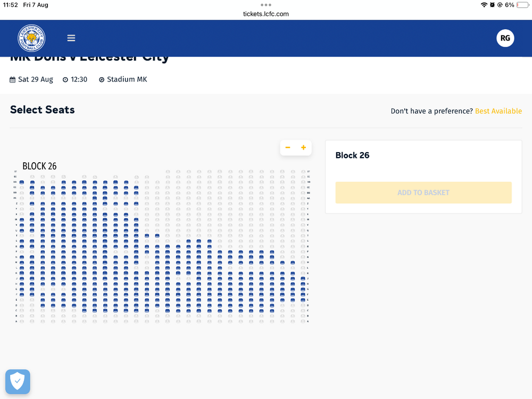
Task: Tap the Leicester City crest logo
Action: coord(31,38)
